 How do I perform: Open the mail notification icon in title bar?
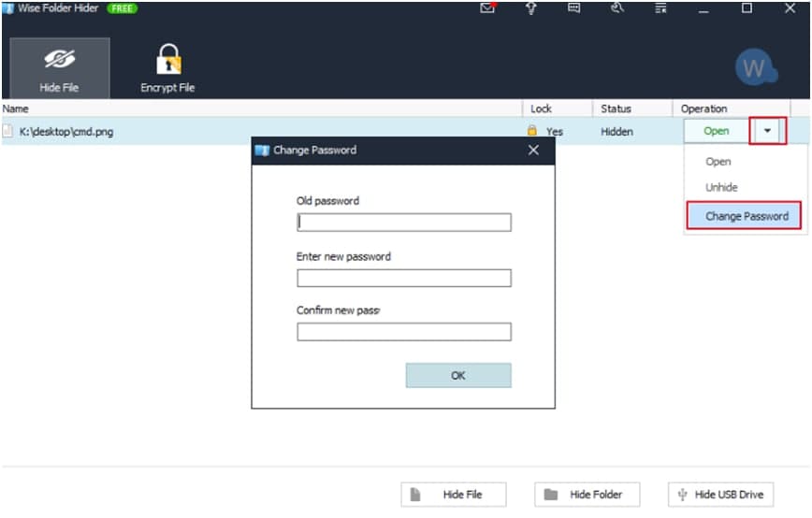[x=487, y=8]
